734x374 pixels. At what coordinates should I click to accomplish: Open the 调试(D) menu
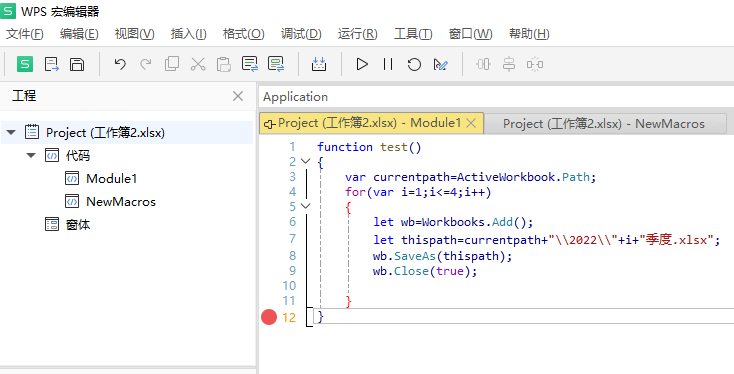[x=301, y=34]
